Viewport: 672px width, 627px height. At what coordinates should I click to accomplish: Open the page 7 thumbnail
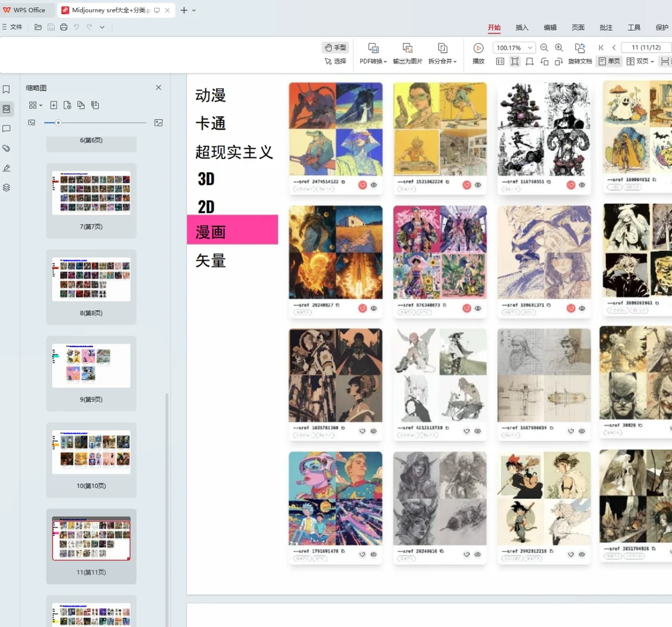coord(91,193)
